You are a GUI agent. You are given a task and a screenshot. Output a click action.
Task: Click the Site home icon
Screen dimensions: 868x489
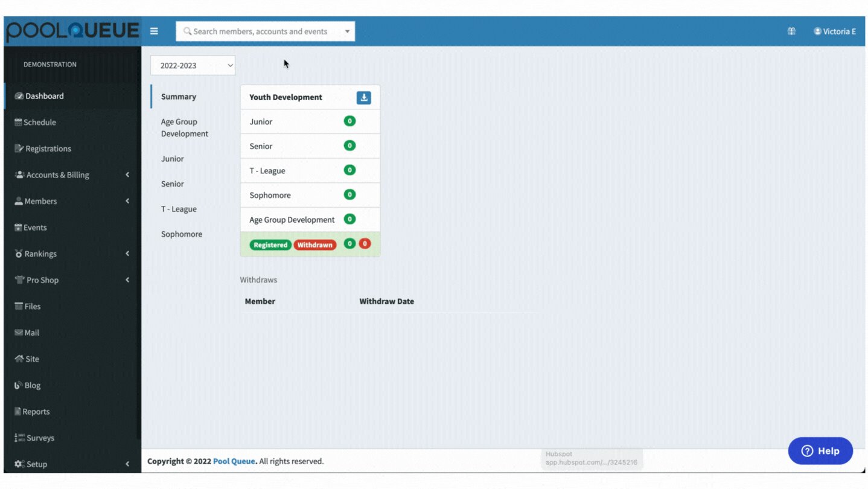click(19, 359)
